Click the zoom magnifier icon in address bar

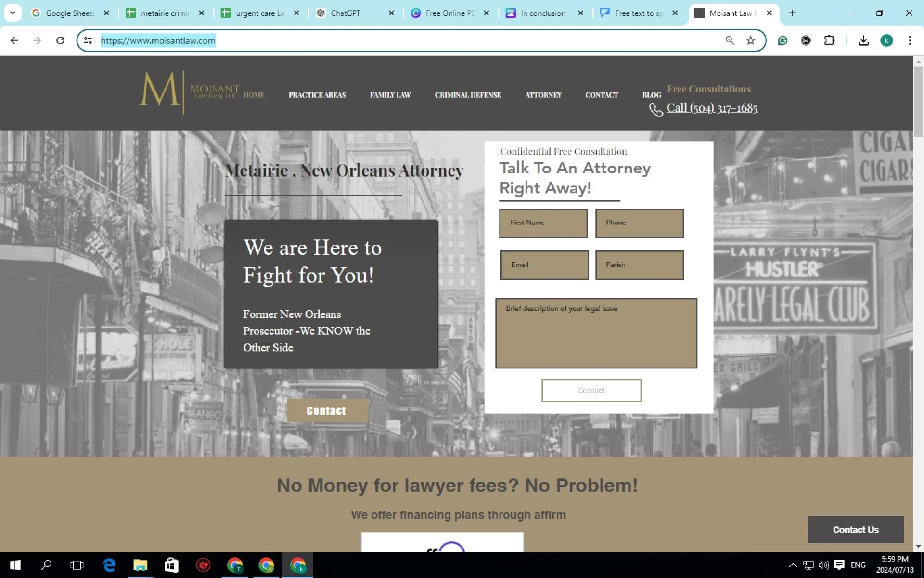click(730, 40)
